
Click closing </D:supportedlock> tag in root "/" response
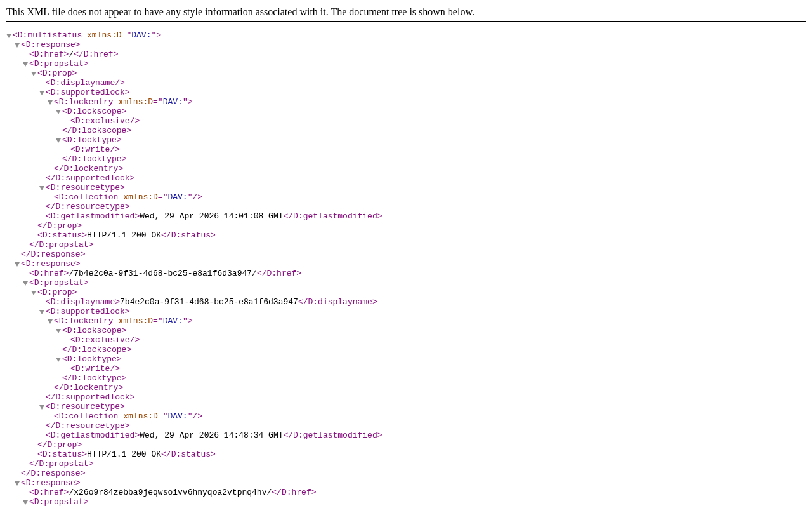click(x=90, y=178)
